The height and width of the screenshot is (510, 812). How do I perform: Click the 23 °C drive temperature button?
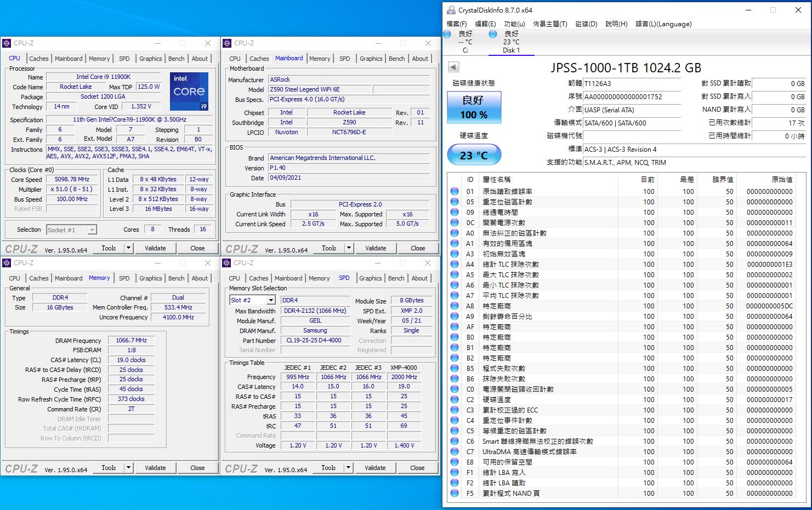474,155
